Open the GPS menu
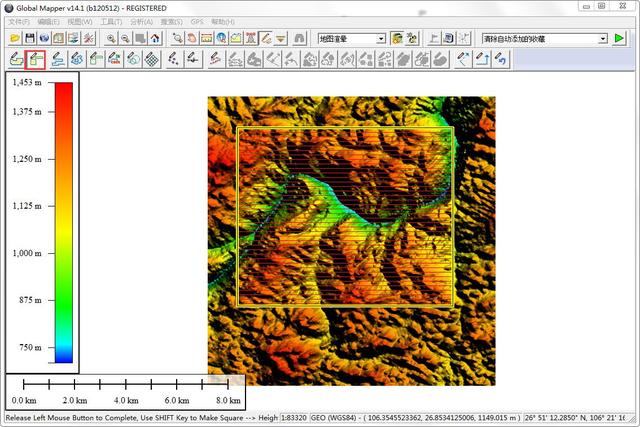The width and height of the screenshot is (640, 427). pos(197,22)
